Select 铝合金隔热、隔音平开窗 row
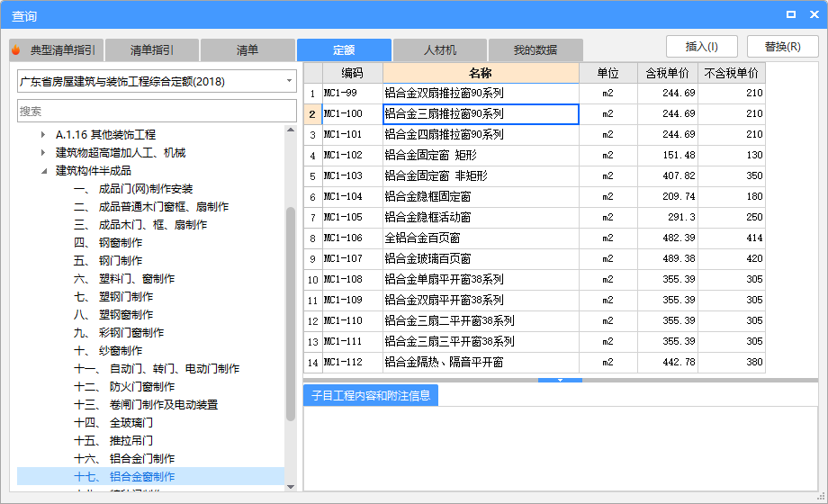Screen dimensions: 828x504 535,362
